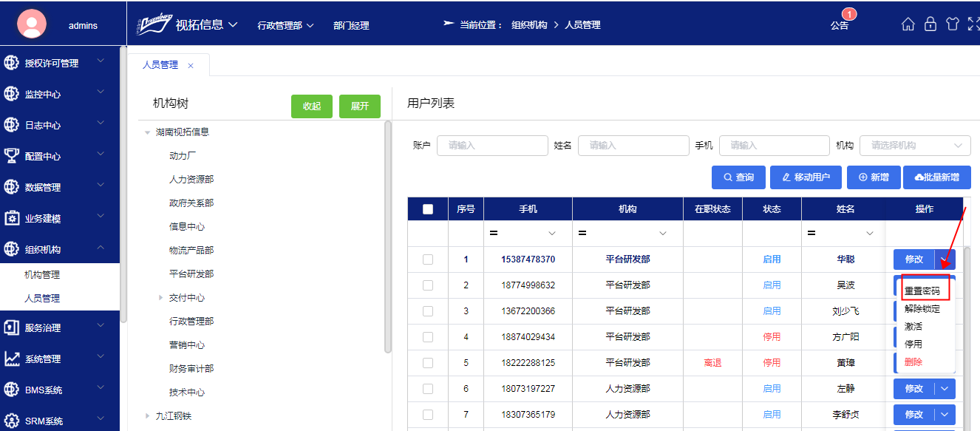This screenshot has height=431, width=980.
Task: Check the row 4 方广阳 checkbox
Action: [428, 337]
